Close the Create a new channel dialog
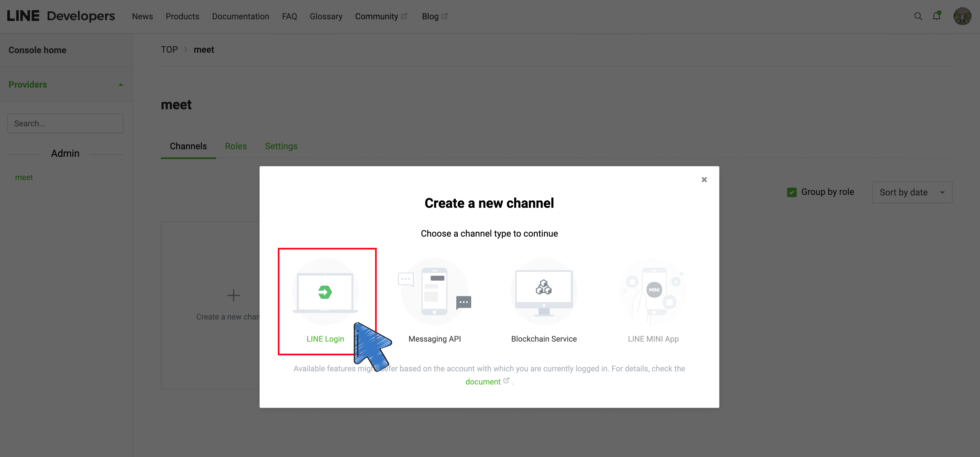980x457 pixels. pos(704,180)
